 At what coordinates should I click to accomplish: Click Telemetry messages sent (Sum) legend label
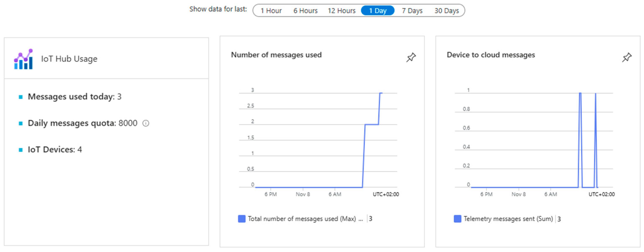click(x=508, y=219)
